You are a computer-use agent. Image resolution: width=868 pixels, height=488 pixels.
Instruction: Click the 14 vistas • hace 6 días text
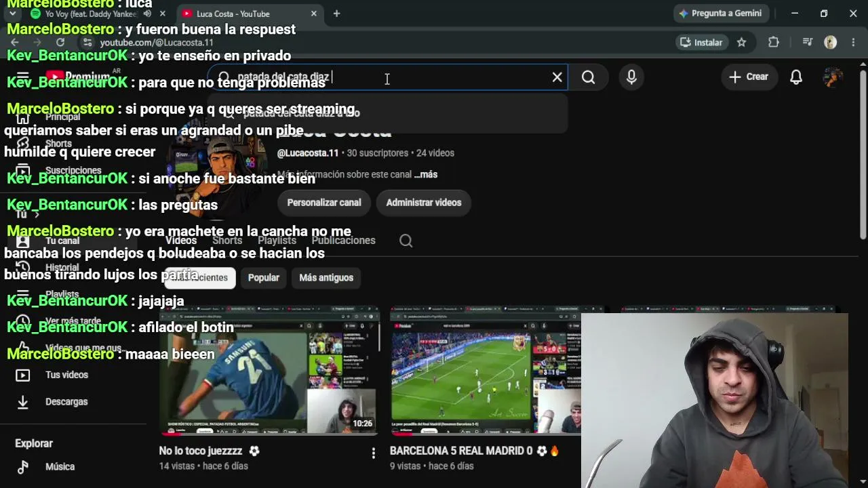[x=203, y=466]
